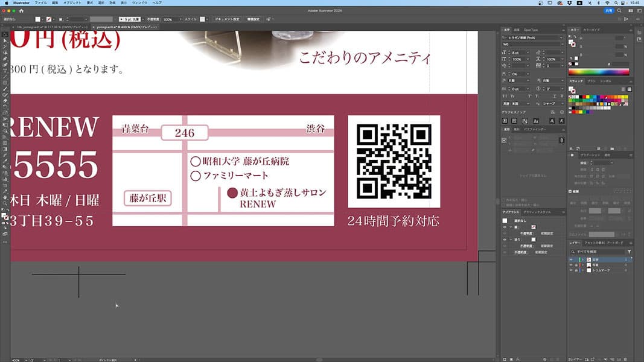The width and height of the screenshot is (644, 362).
Task: Toggle visibility of the 写真 layer
Action: [x=571, y=265]
